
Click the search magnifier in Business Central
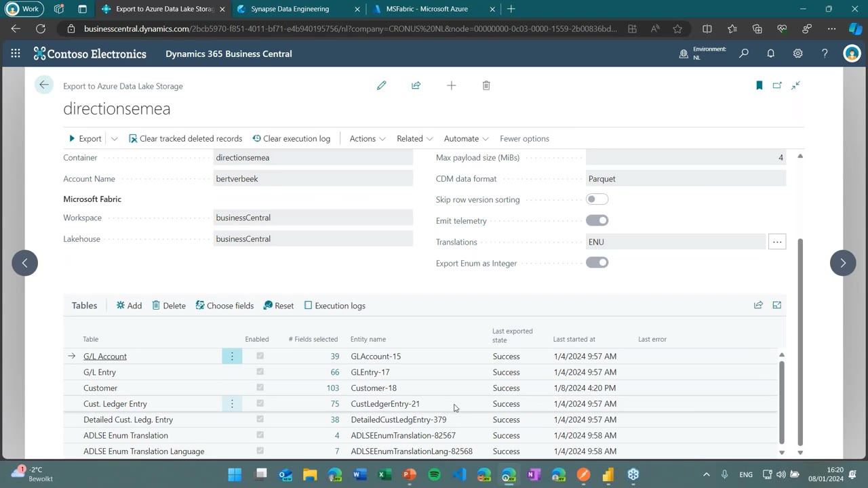pyautogui.click(x=744, y=54)
